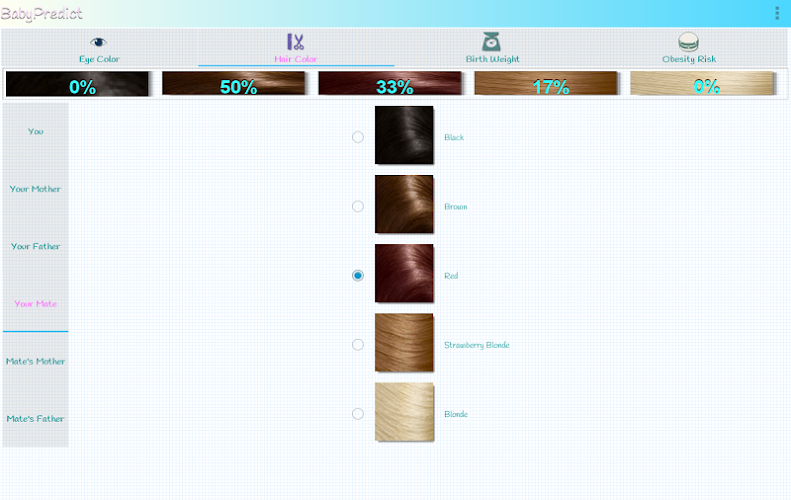Choose the Black hair radio button
791x500 pixels.
tap(358, 137)
